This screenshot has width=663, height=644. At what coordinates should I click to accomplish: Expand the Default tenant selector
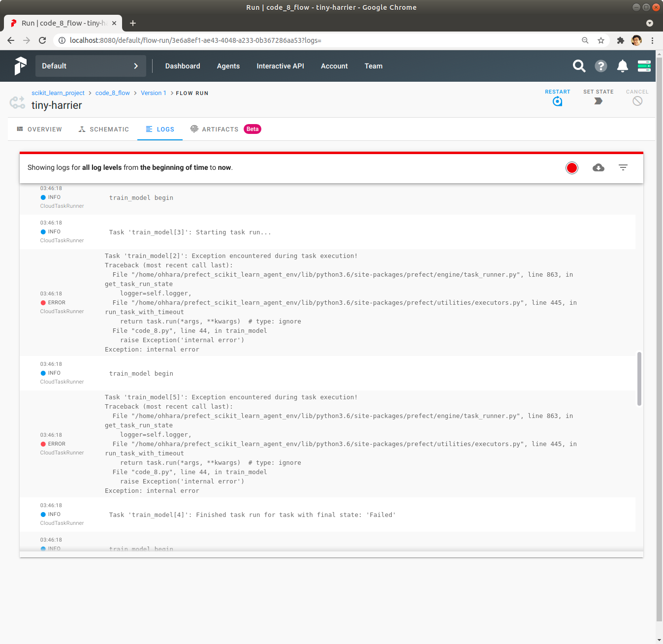point(91,66)
